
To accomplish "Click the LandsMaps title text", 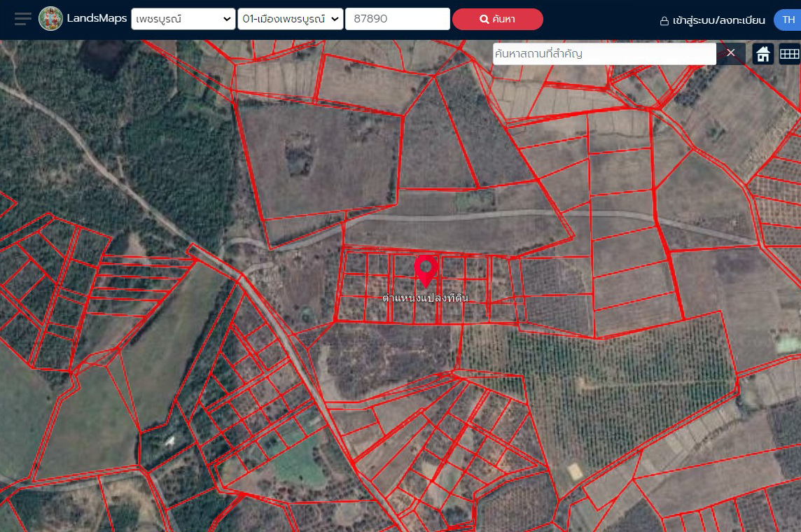I will coord(97,19).
